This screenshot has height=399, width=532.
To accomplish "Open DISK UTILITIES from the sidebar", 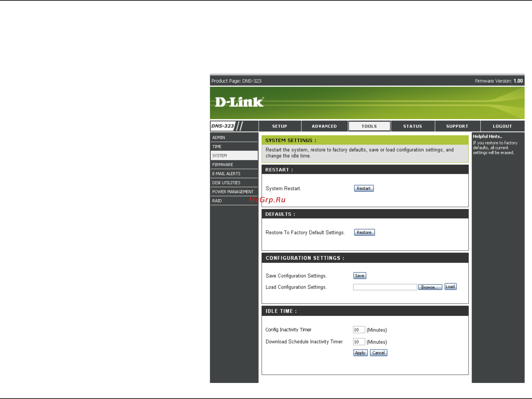I will coord(234,183).
